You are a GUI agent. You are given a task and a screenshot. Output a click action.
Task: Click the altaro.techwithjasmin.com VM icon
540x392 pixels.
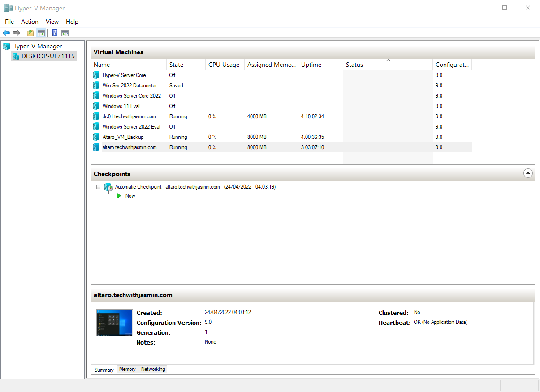tap(96, 147)
